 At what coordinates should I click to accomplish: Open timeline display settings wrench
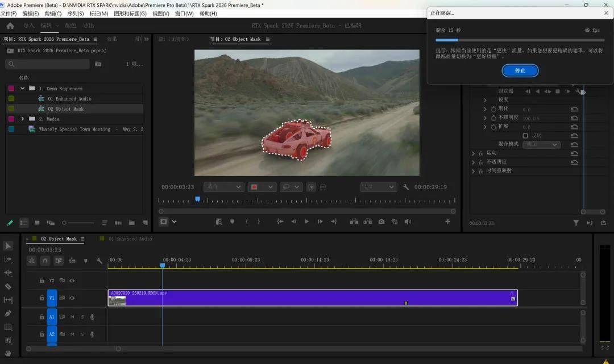(x=99, y=261)
